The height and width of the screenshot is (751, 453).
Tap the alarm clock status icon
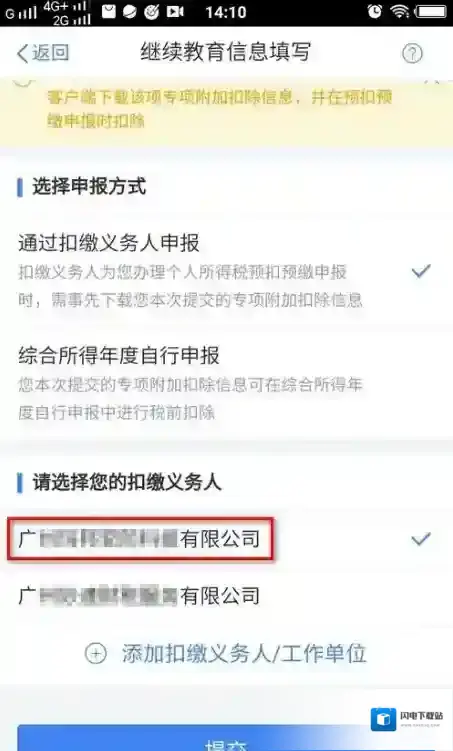tap(374, 11)
